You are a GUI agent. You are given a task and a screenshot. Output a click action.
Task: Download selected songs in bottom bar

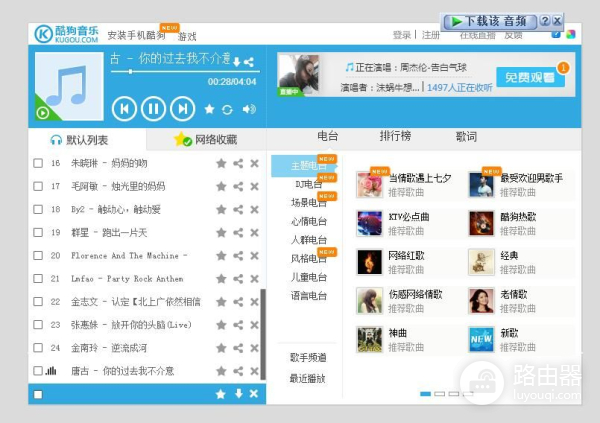coord(238,394)
